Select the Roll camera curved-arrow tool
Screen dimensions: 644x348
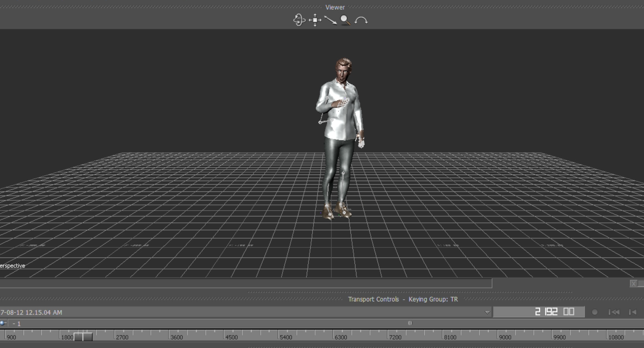click(361, 20)
